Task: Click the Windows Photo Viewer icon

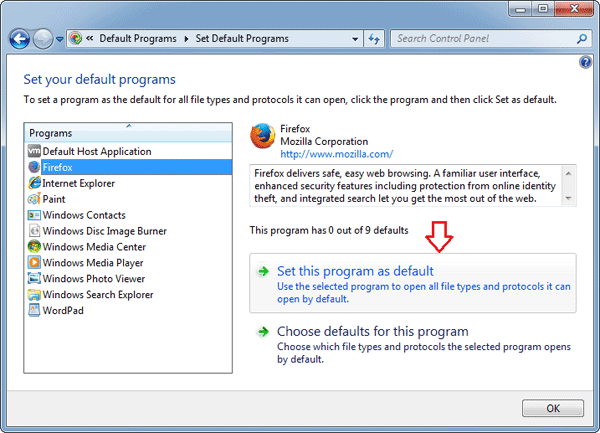Action: point(34,278)
